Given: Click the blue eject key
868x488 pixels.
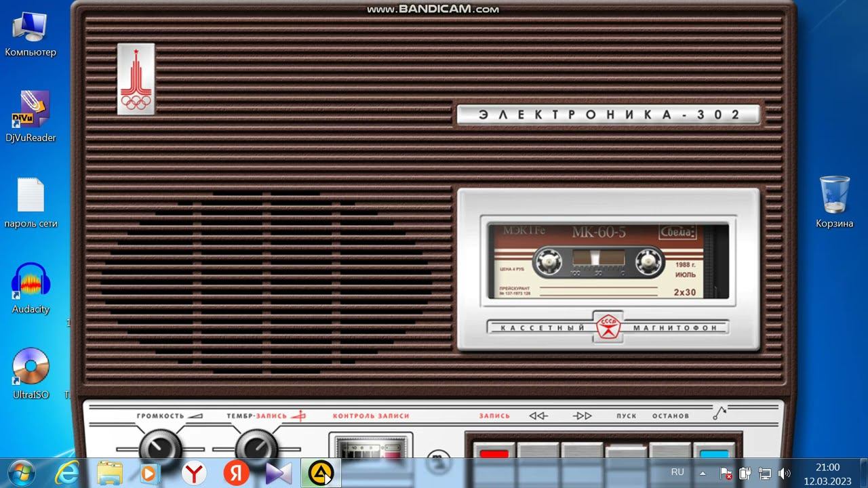Looking at the screenshot, I should (715, 451).
